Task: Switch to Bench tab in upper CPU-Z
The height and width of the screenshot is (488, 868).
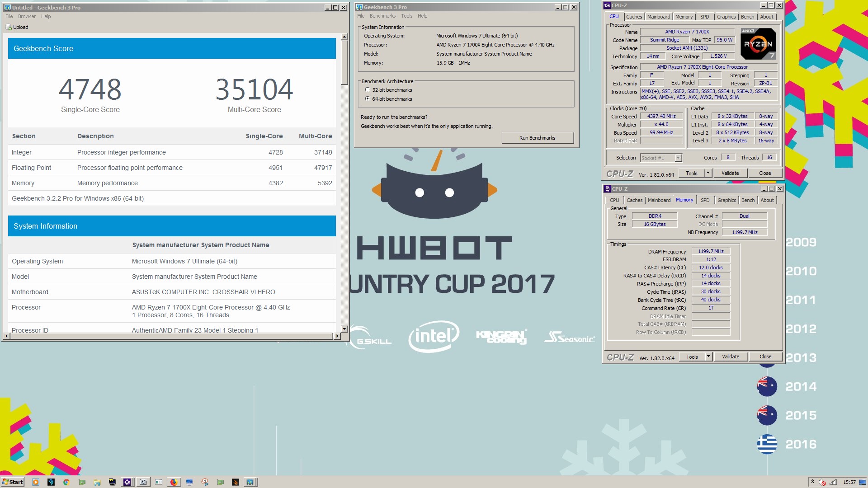Action: 748,17
